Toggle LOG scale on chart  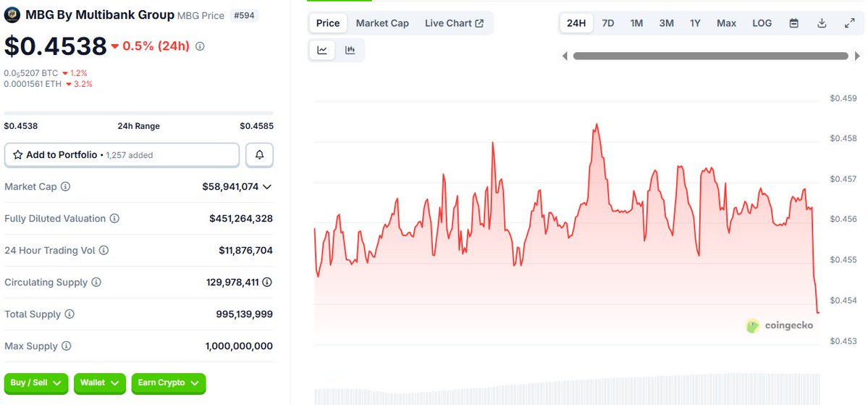pos(762,23)
